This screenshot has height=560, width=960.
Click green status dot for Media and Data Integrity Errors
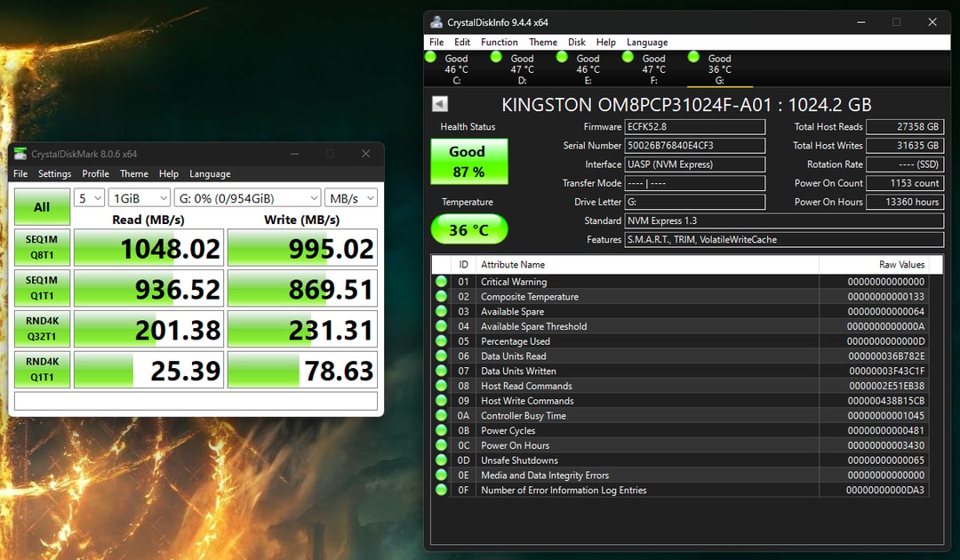click(x=442, y=475)
